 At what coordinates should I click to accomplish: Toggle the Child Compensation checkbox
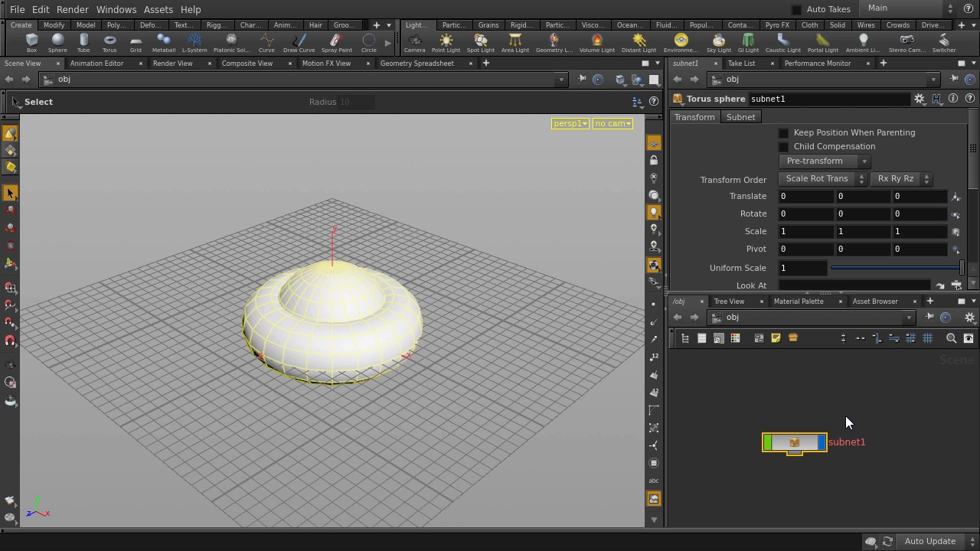pos(783,147)
